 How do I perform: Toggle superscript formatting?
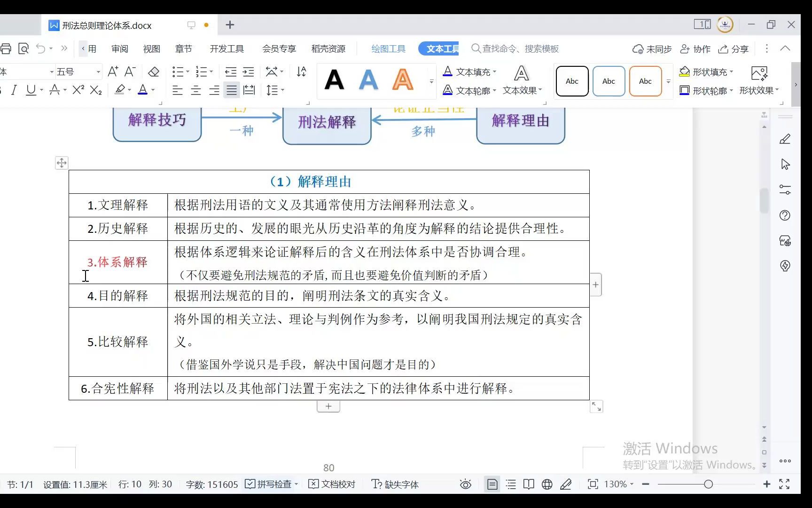pyautogui.click(x=78, y=89)
